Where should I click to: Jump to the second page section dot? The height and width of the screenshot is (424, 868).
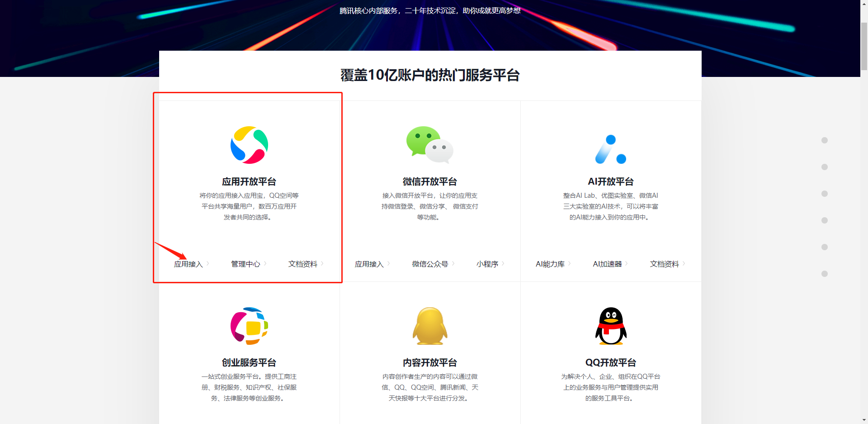(825, 167)
